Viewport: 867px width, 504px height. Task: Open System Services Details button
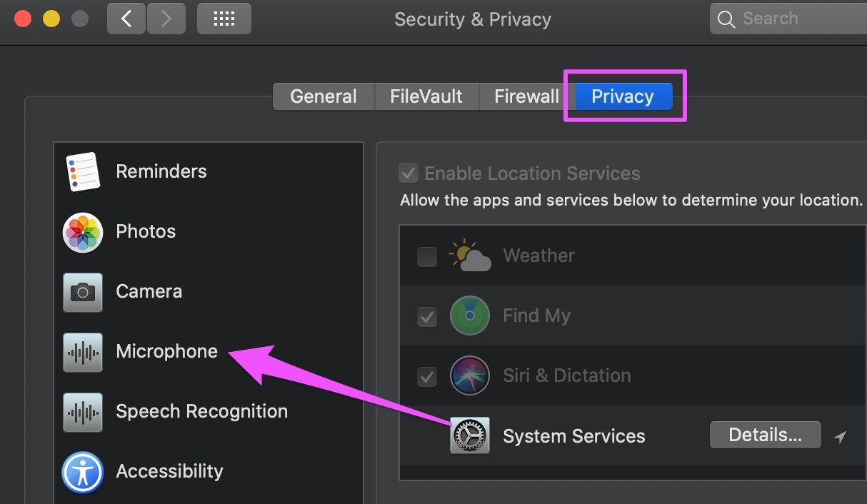[x=766, y=435]
